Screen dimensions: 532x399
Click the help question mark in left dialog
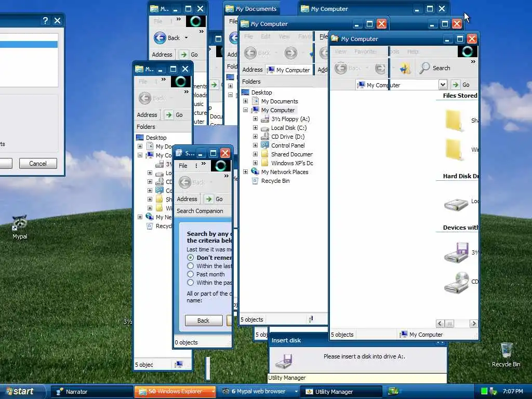click(45, 21)
